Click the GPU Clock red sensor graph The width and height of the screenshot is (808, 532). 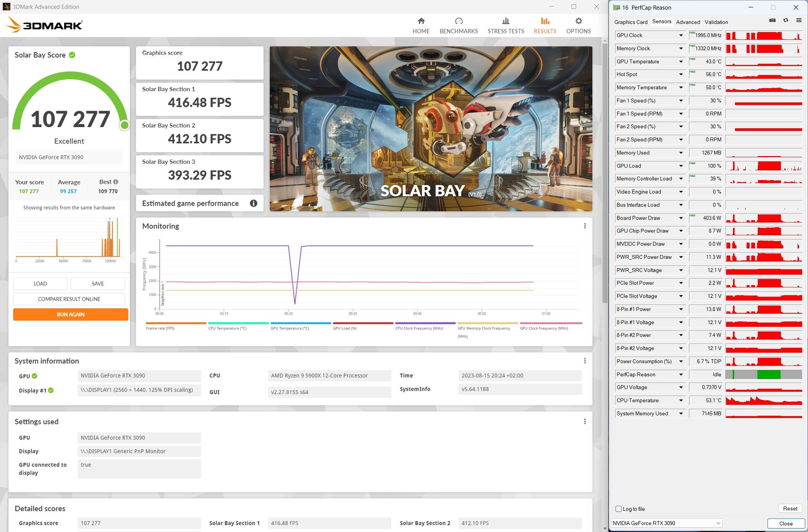(x=764, y=35)
